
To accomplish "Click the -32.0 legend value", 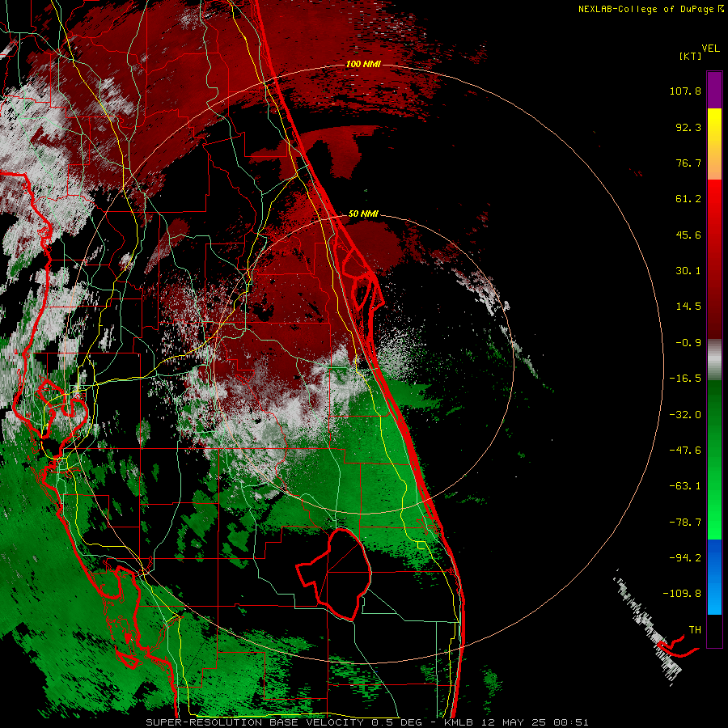I will click(x=685, y=415).
